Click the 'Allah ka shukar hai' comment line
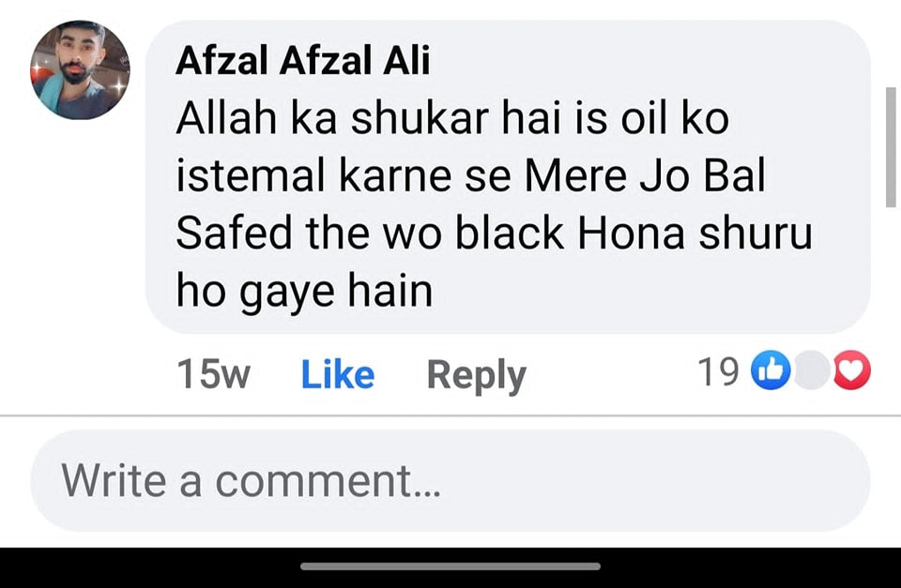Viewport: 901px width, 588px height. tap(452, 118)
